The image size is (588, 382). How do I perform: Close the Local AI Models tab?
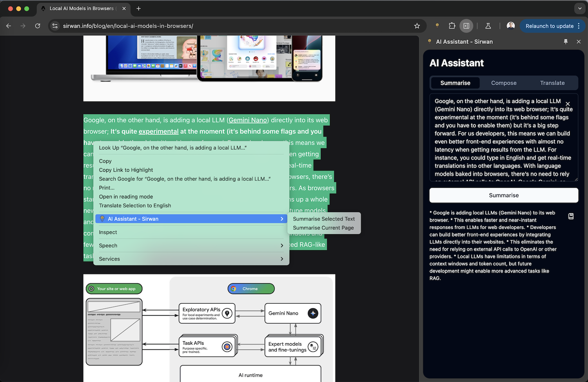[x=124, y=8]
